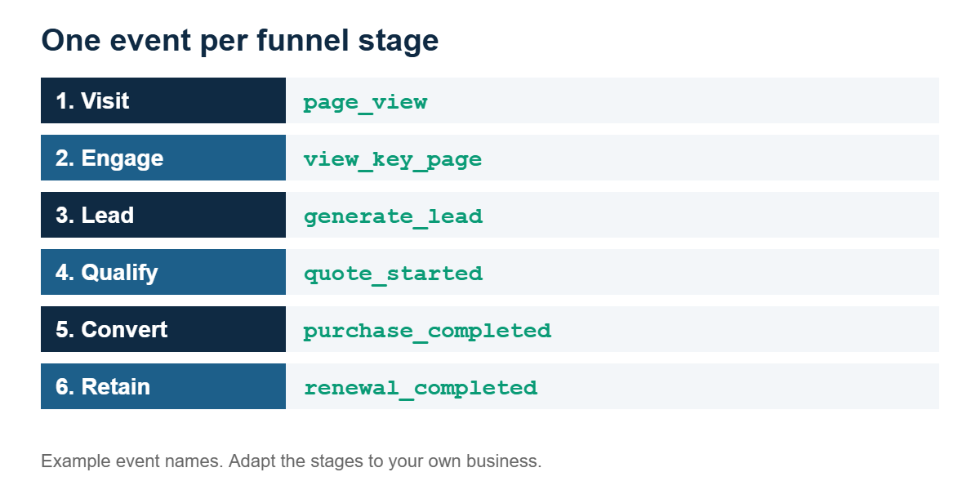This screenshot has height=490, width=980.
Task: Select the '3. Lead' stage label
Action: pyautogui.click(x=163, y=215)
